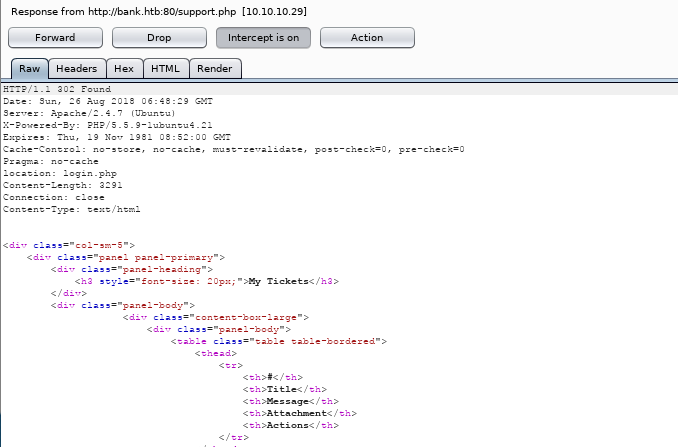The height and width of the screenshot is (448, 678).
Task: Drop the intercepted response
Action: click(x=158, y=38)
